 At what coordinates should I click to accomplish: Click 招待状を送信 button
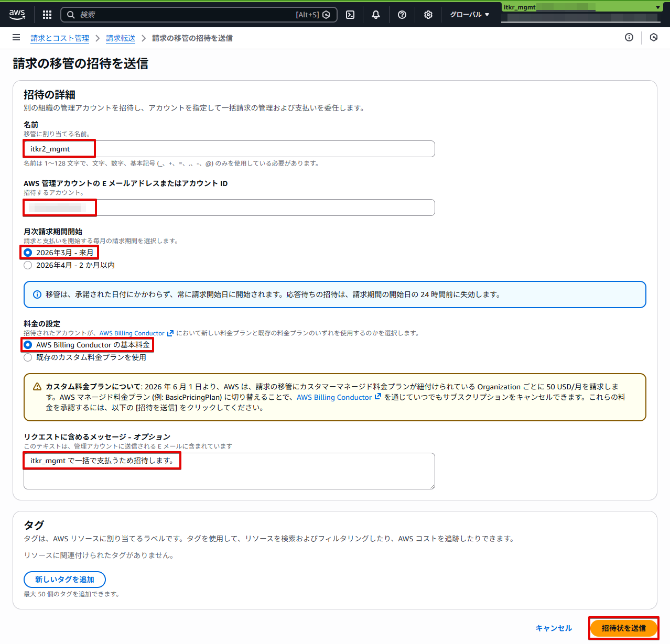[x=624, y=628]
